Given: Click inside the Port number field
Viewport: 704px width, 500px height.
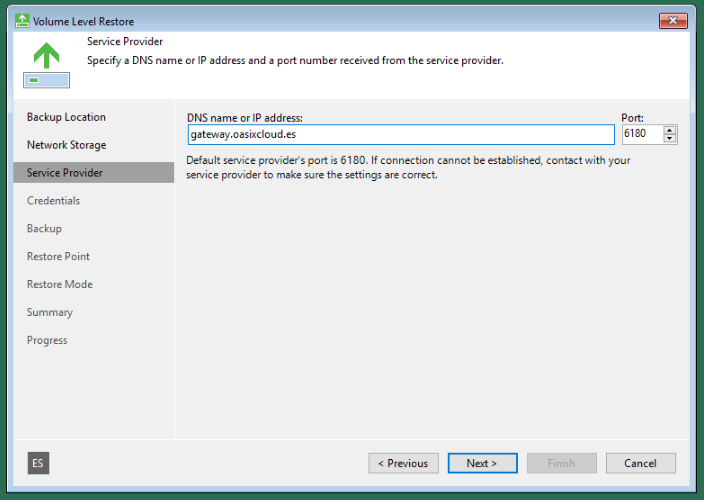Looking at the screenshot, I should 640,135.
